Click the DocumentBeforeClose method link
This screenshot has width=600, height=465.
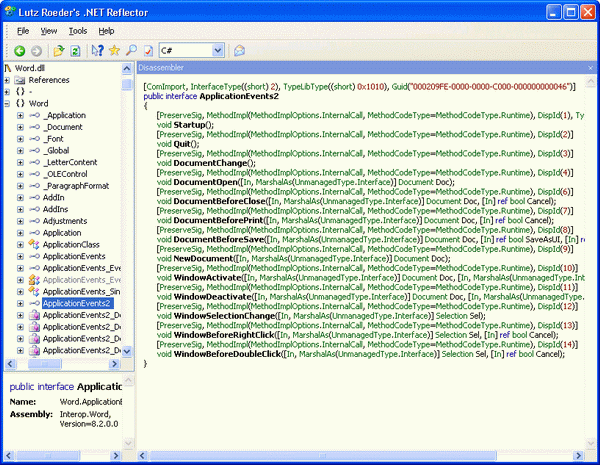[220, 201]
